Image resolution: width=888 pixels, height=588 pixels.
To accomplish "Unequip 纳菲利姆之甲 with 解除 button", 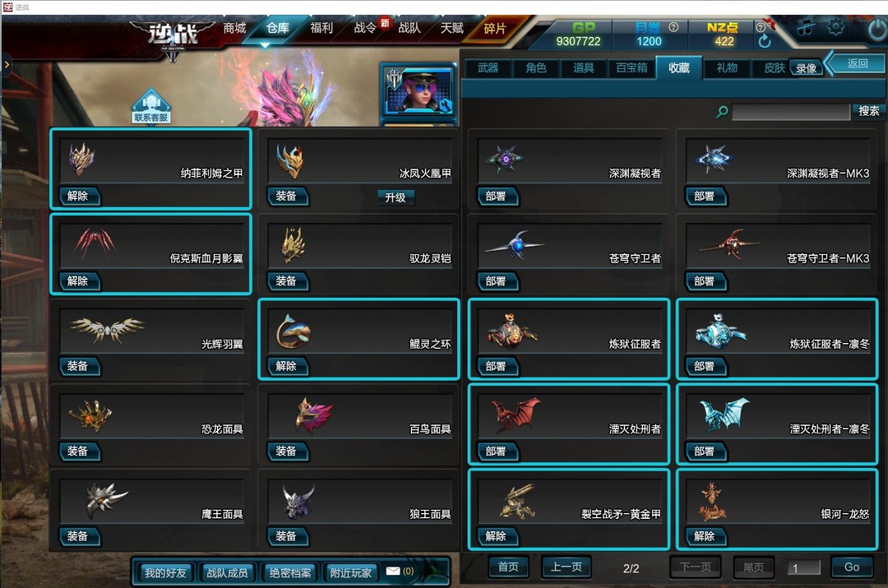I will [x=78, y=196].
